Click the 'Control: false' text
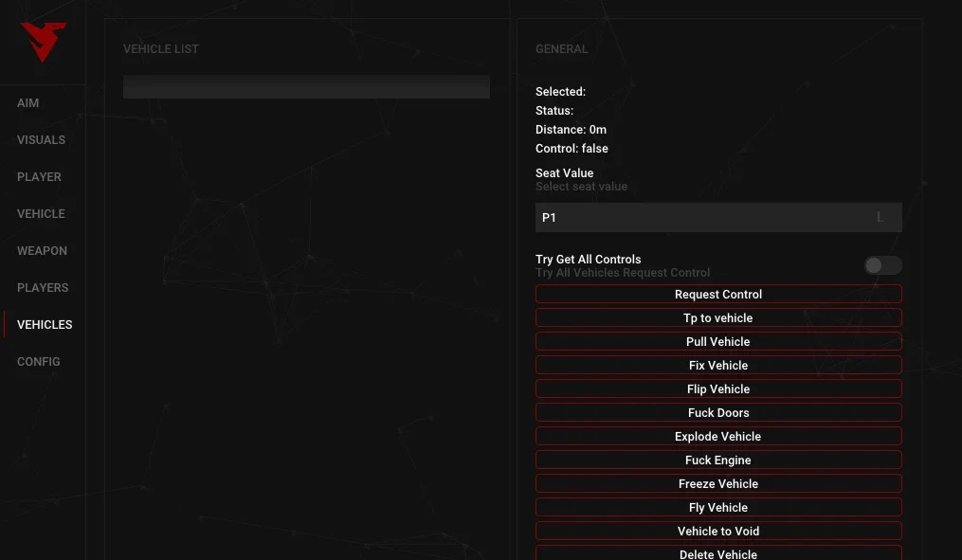This screenshot has width=962, height=560. (x=572, y=149)
